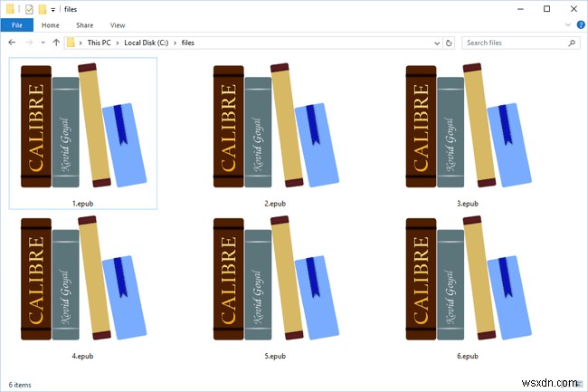Click the title bar folder icon
The height and width of the screenshot is (392, 588).
pos(10,9)
